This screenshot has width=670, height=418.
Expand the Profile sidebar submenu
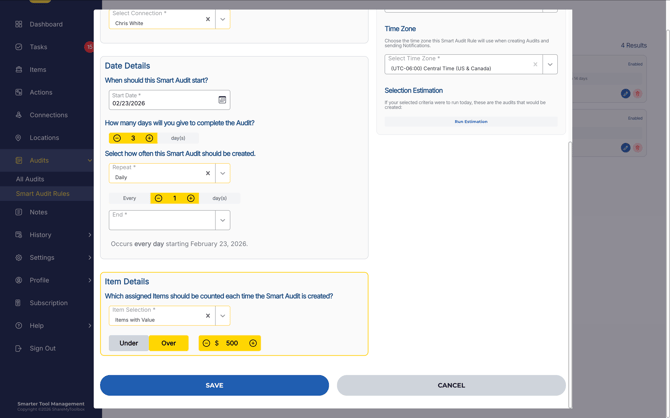click(90, 280)
